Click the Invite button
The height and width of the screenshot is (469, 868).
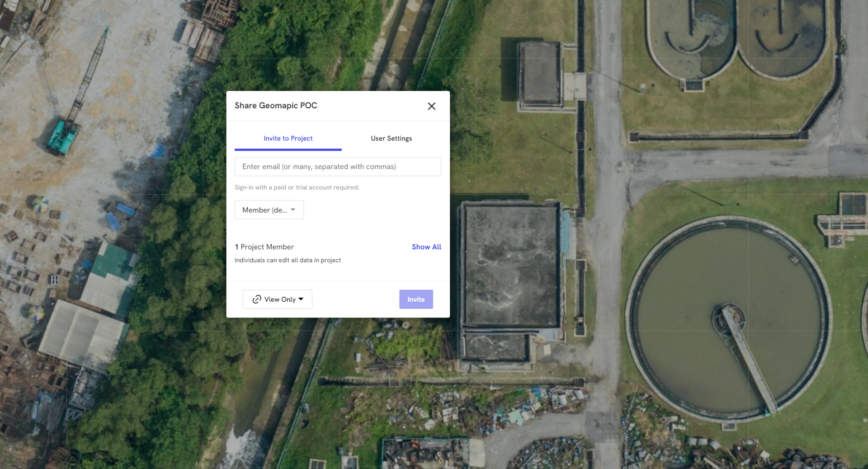point(416,299)
